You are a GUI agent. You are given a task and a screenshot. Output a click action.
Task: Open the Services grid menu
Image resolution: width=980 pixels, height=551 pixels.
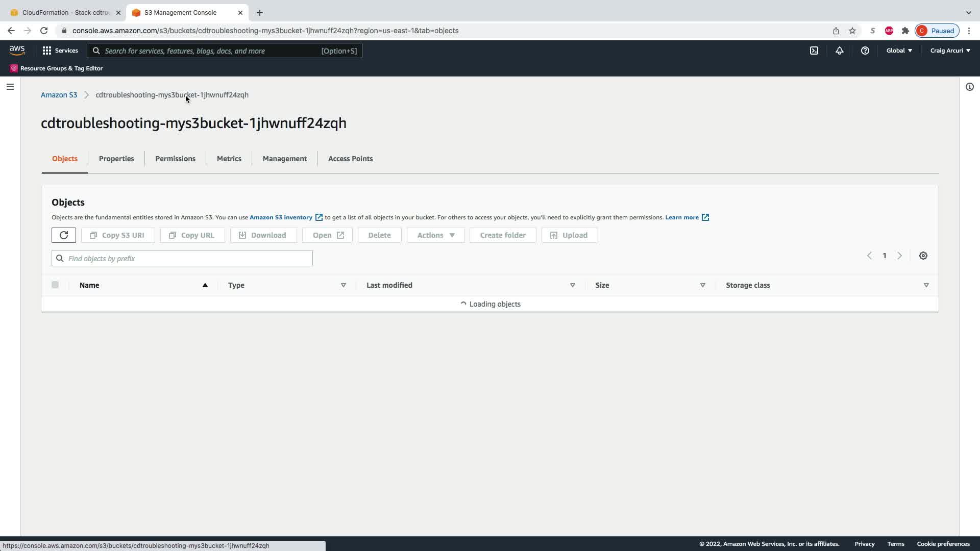click(x=60, y=51)
